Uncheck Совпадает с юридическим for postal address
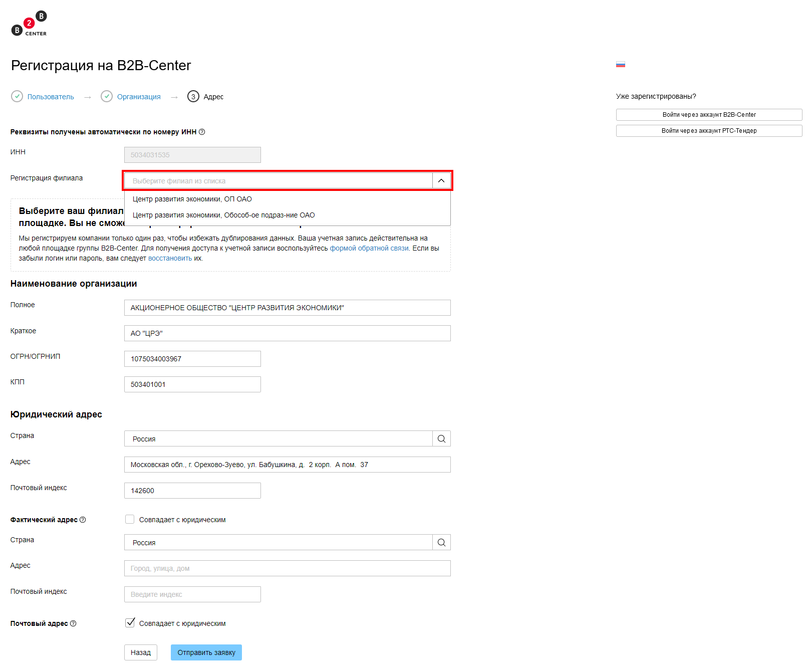This screenshot has width=812, height=670. [130, 623]
